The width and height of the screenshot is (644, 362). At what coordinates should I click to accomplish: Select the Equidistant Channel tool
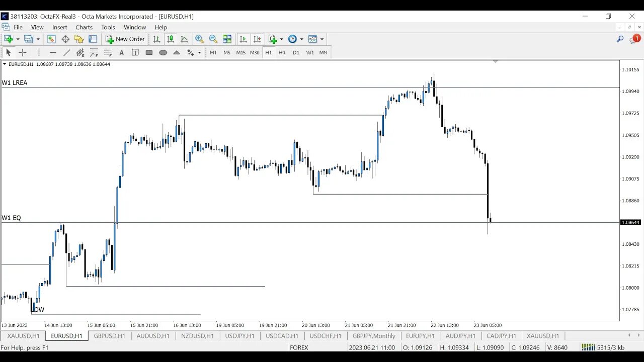point(80,52)
